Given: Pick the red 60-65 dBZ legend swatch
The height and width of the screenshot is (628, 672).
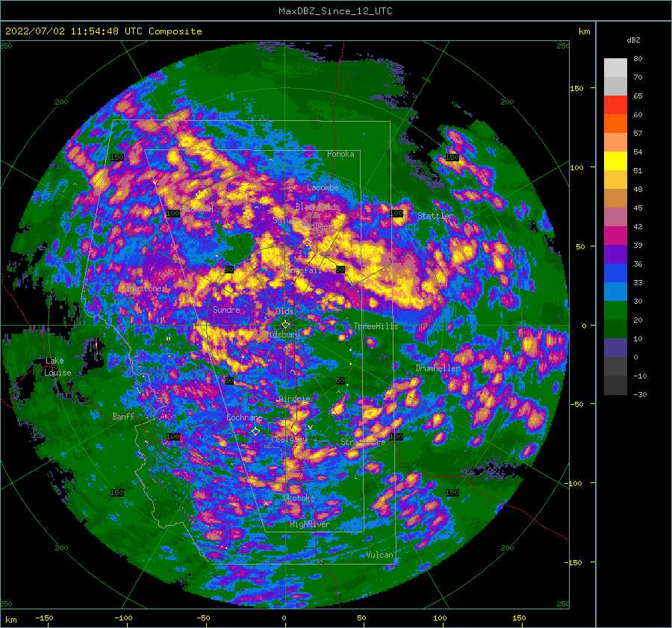Looking at the screenshot, I should pyautogui.click(x=615, y=105).
